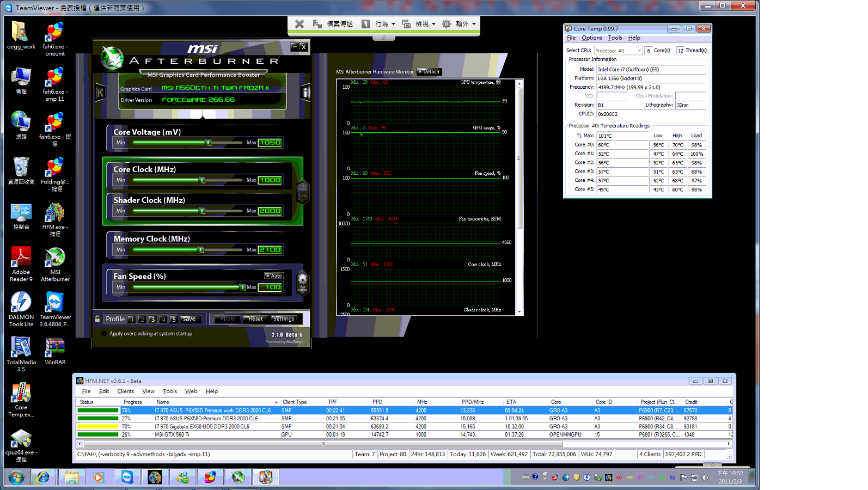This screenshot has height=490, width=868.
Task: Collapse the TeamViewer toolbar with the chevron
Action: click(x=384, y=38)
